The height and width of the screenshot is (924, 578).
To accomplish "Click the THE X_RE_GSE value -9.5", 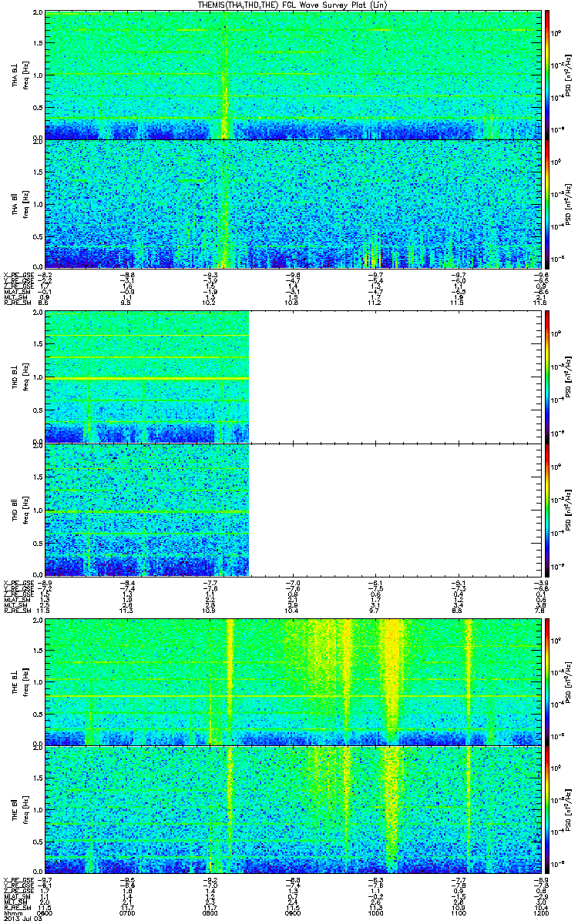I will tap(128, 879).
